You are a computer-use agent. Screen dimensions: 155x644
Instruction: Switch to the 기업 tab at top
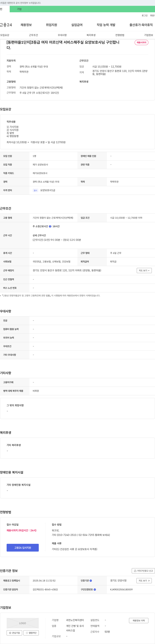coord(19,9)
